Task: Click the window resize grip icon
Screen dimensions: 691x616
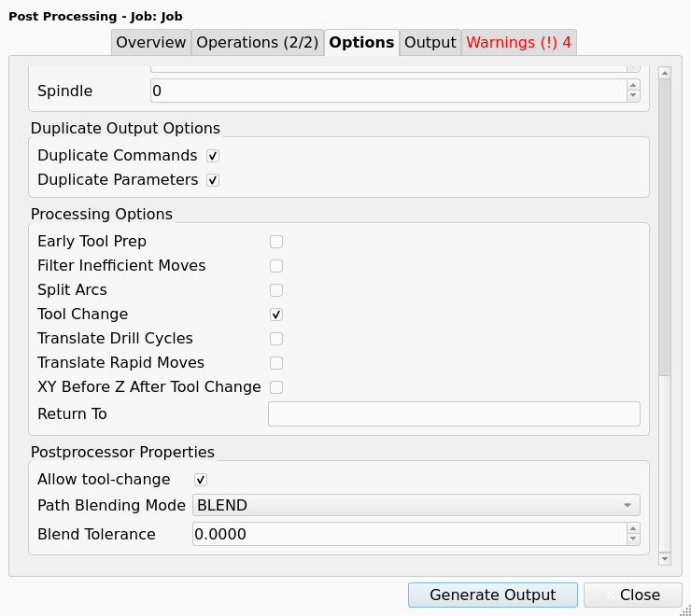Action: 686,611
